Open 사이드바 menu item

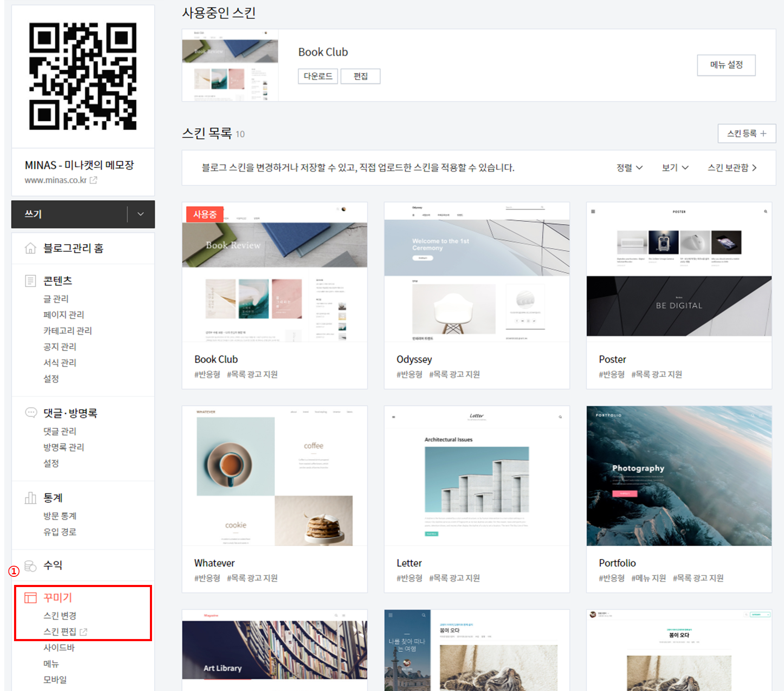pos(59,648)
